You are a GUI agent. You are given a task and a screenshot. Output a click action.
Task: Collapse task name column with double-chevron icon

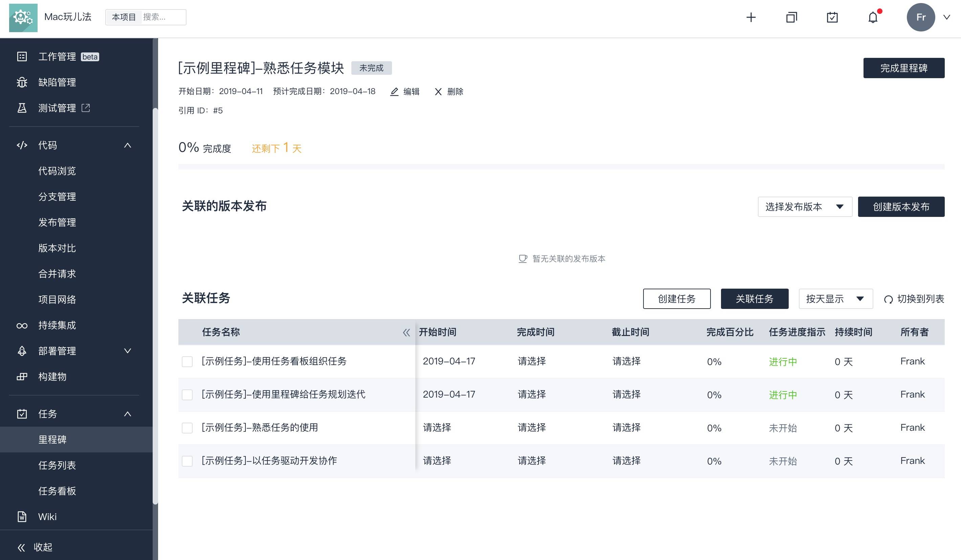point(406,332)
